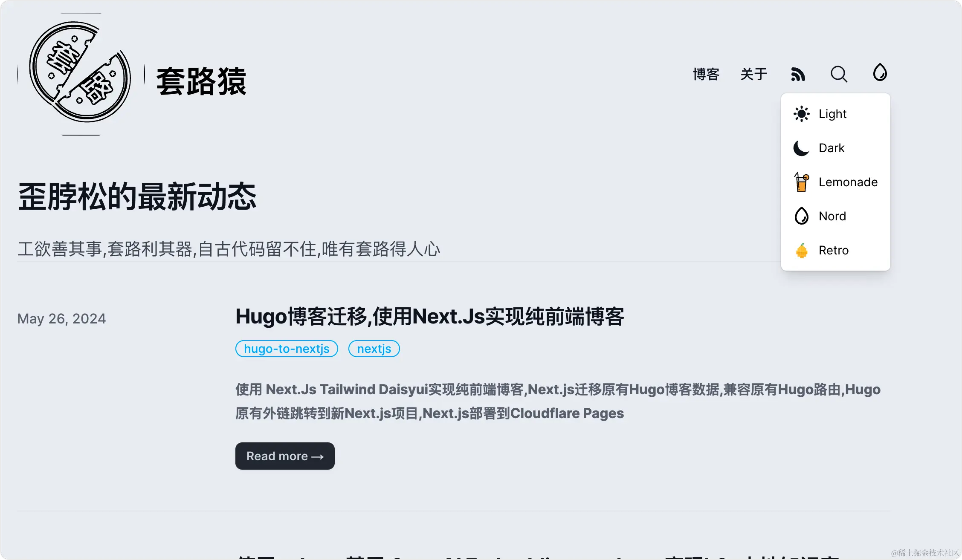The width and height of the screenshot is (962, 560).
Task: Click the lemonade glass icon
Action: pos(801,182)
